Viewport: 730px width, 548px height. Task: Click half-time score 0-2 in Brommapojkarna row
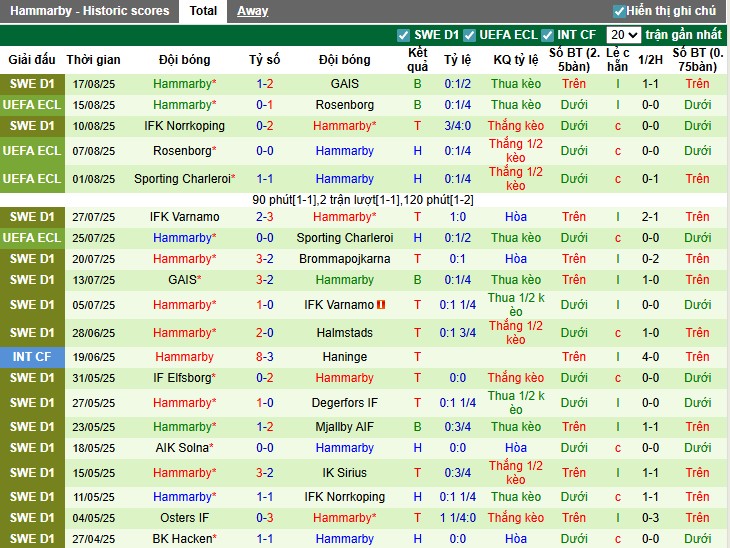pos(650,259)
